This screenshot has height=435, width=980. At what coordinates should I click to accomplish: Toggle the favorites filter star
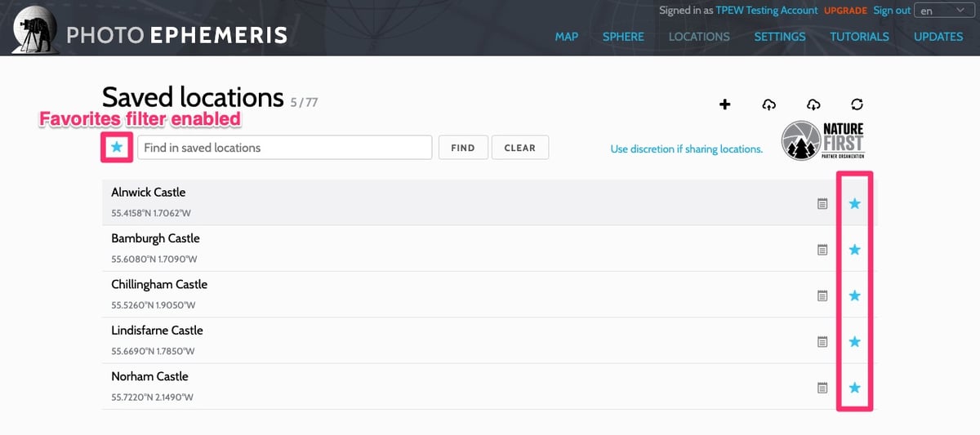click(117, 147)
